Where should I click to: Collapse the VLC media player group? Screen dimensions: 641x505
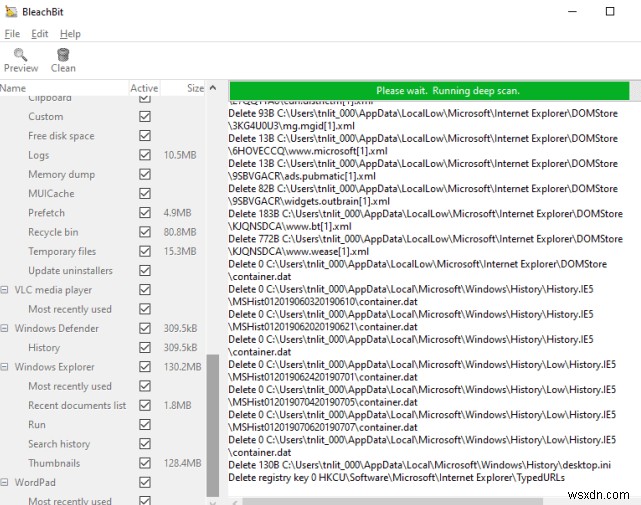tap(4, 290)
